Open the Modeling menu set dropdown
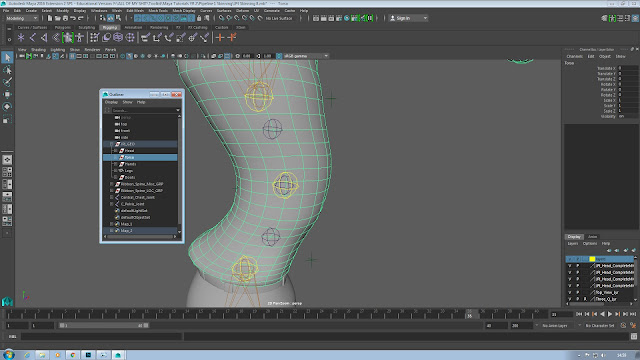This screenshot has height=360, width=640. click(21, 18)
